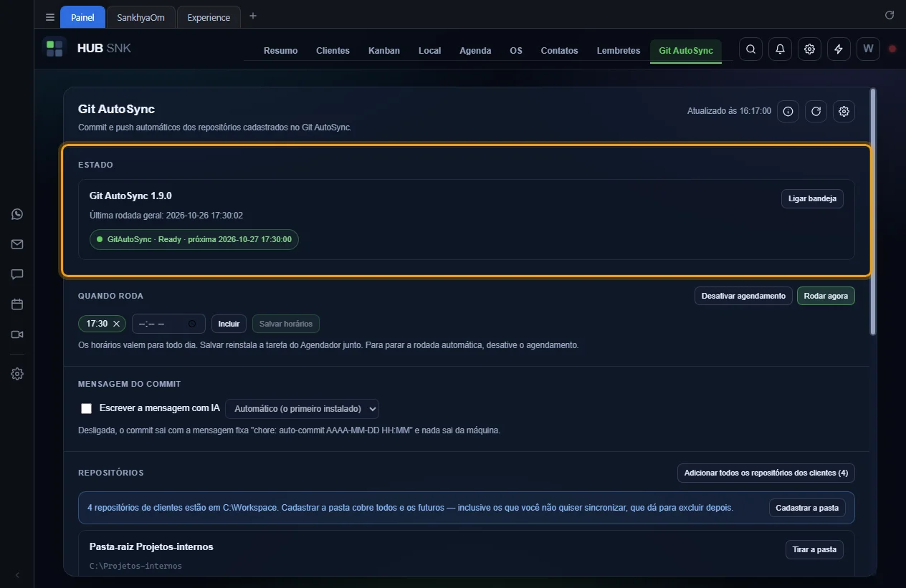Click the reload icon in the top tab bar
This screenshot has width=906, height=588.
890,14
